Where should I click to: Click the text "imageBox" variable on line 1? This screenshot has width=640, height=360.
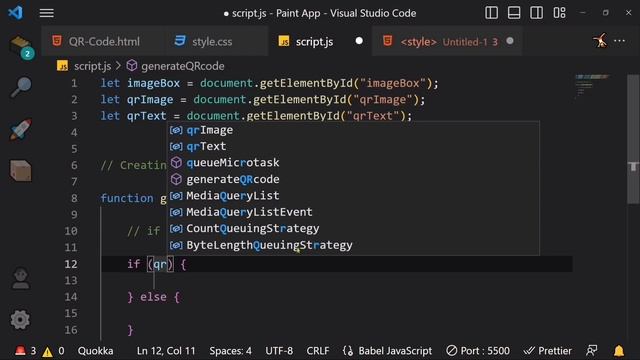153,83
